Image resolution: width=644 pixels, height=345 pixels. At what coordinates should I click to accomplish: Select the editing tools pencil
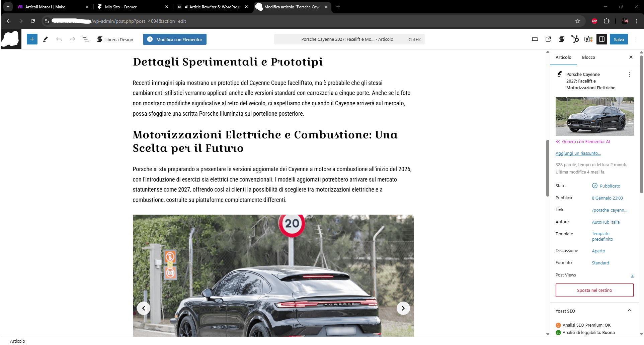(x=46, y=39)
